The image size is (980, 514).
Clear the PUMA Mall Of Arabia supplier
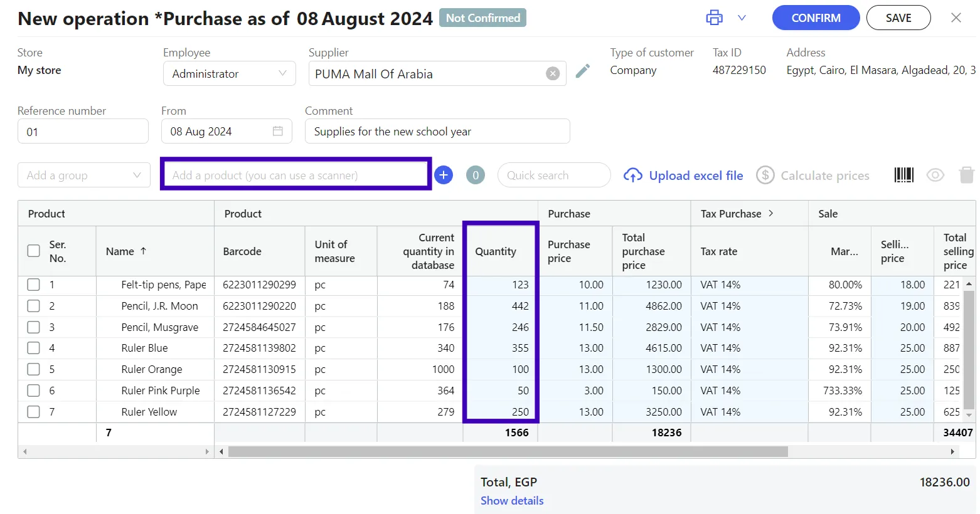[x=553, y=73]
